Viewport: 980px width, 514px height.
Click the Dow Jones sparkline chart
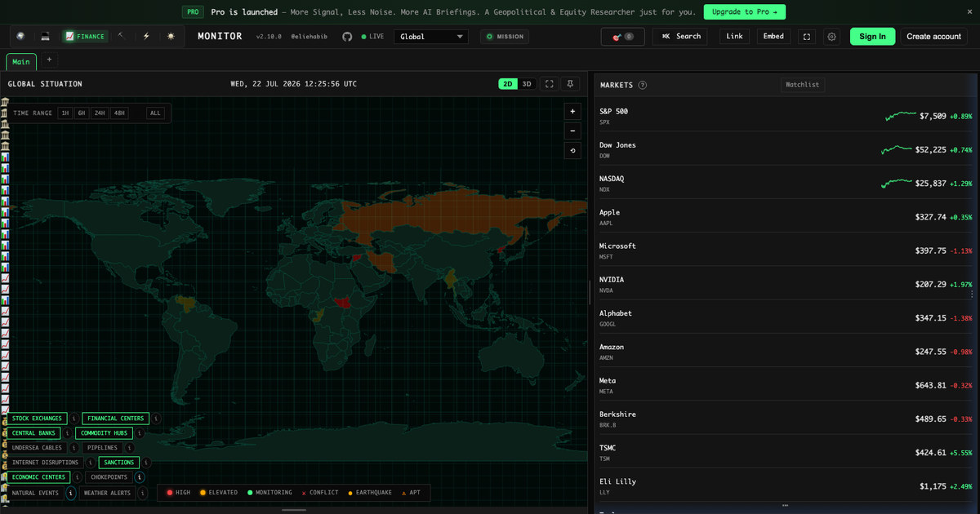(897, 149)
